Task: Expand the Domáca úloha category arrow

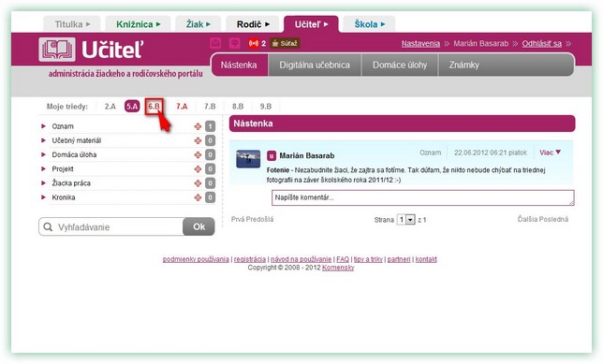Action: [x=43, y=154]
